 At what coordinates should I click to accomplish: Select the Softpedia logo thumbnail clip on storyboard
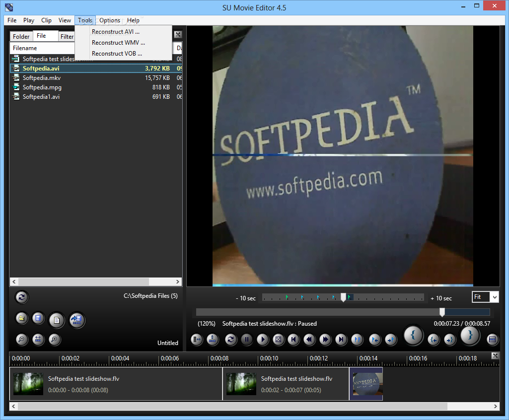point(366,384)
